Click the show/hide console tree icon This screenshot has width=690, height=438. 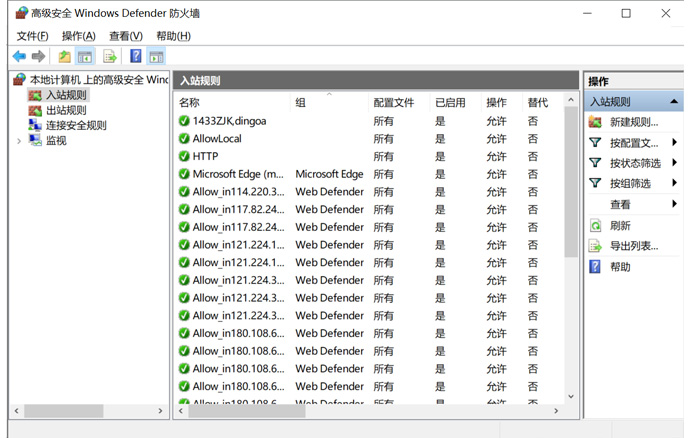(85, 57)
